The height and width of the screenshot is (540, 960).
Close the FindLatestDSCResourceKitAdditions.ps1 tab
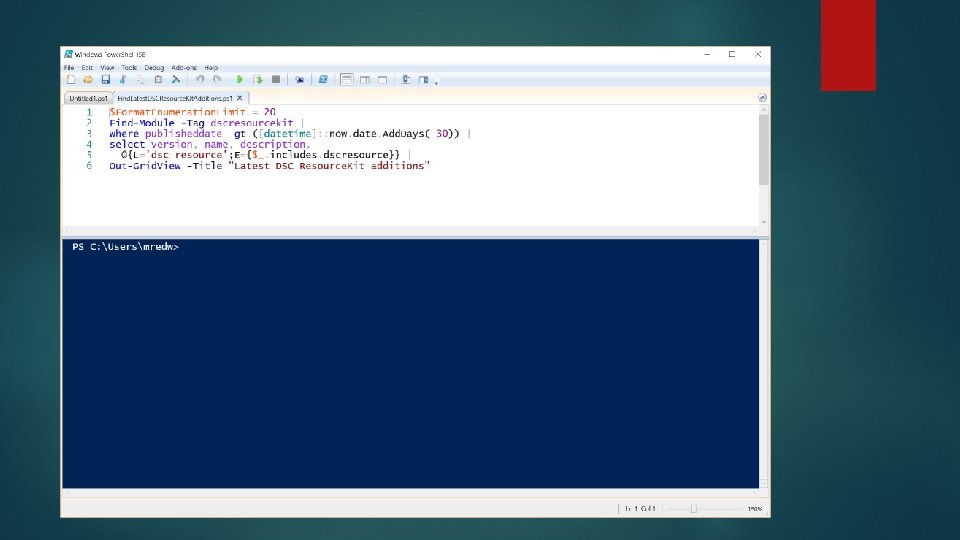tap(240, 98)
